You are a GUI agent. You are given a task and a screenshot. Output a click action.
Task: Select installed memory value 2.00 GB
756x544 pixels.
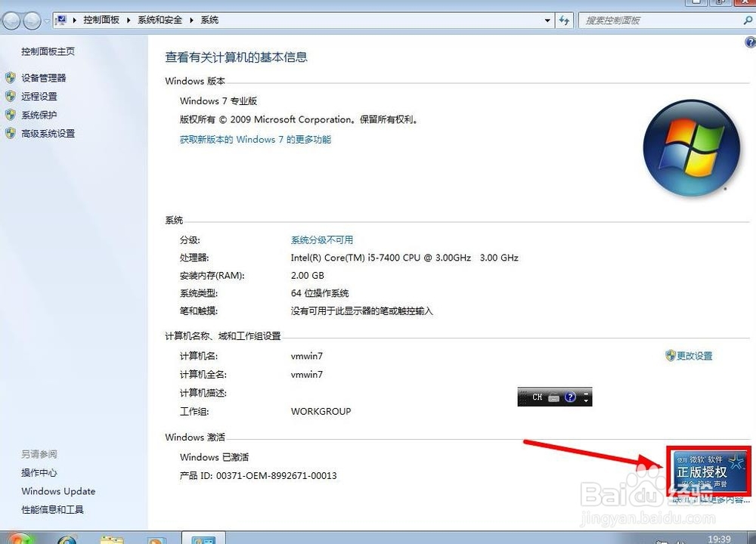point(308,276)
